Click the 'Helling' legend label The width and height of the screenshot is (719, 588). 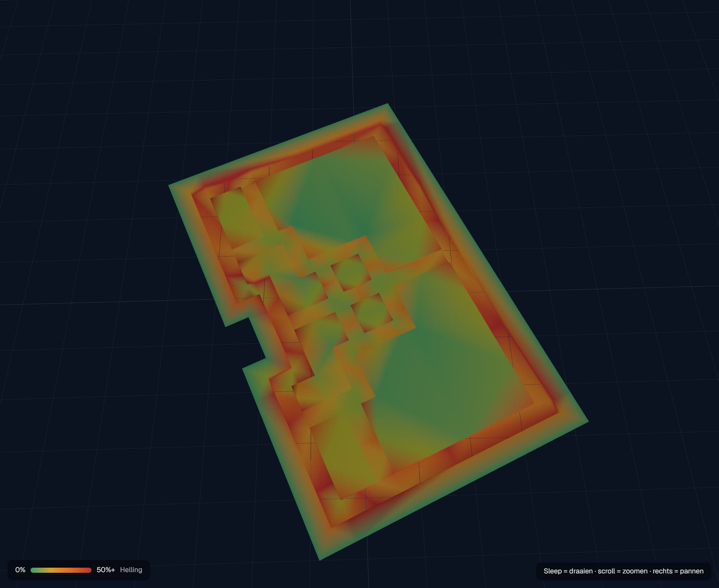pyautogui.click(x=131, y=570)
